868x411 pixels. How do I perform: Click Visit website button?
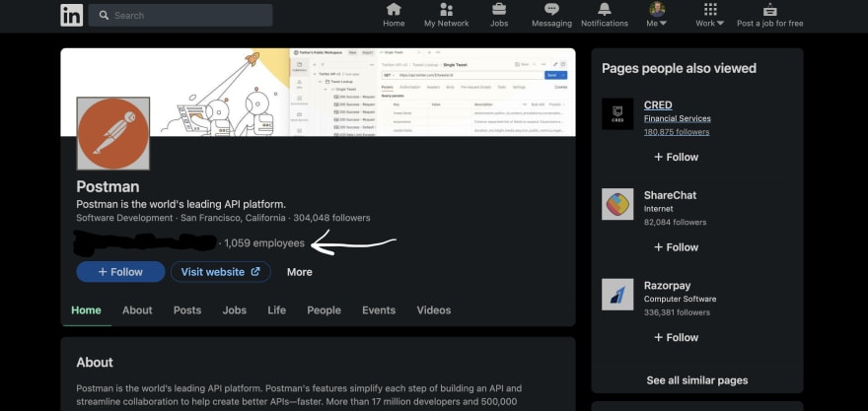(220, 272)
